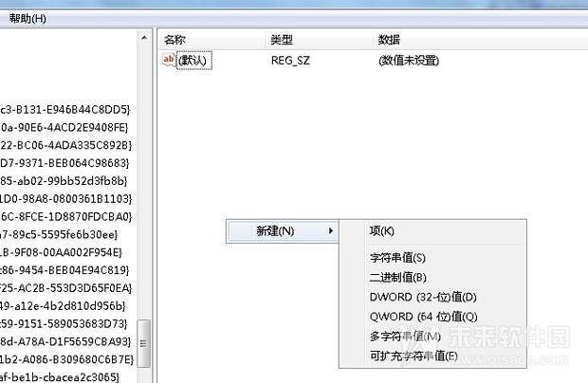Choose QWORD (64 位)值(Q) from the submenu

click(432, 317)
